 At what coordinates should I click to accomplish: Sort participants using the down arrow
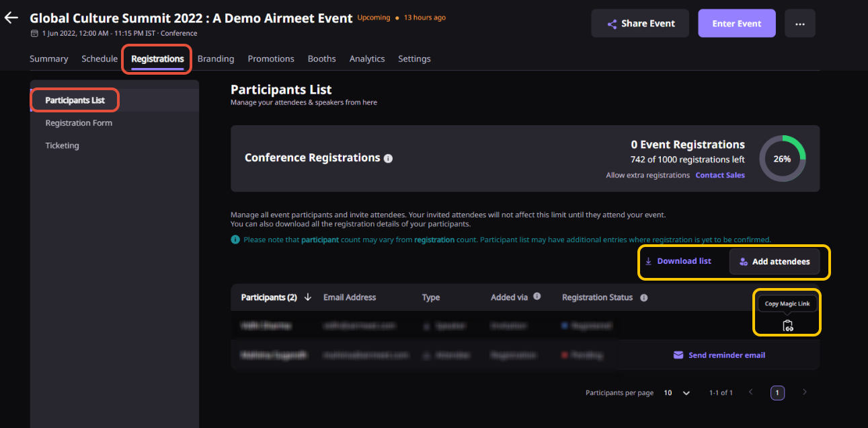coord(308,297)
